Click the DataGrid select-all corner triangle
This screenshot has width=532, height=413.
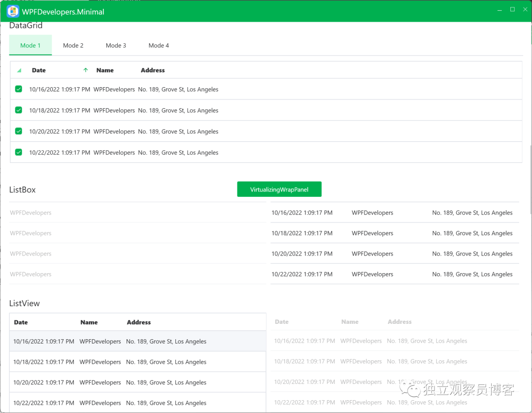tap(19, 70)
